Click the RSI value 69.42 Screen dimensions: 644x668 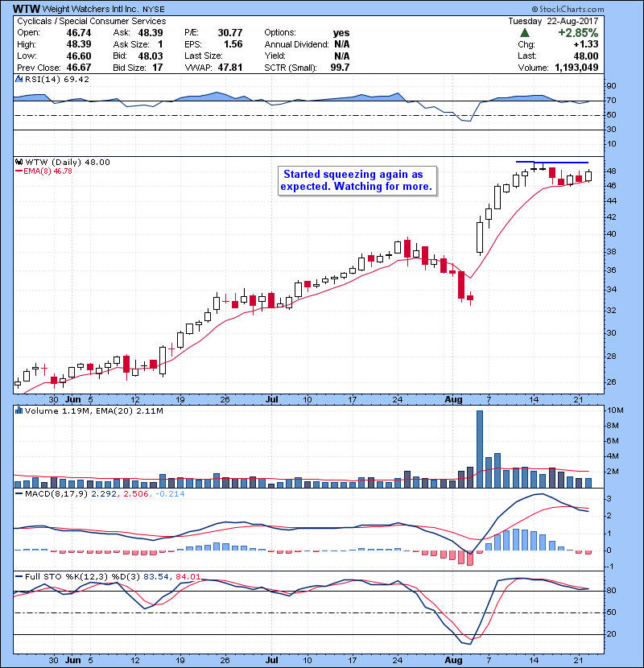point(78,79)
